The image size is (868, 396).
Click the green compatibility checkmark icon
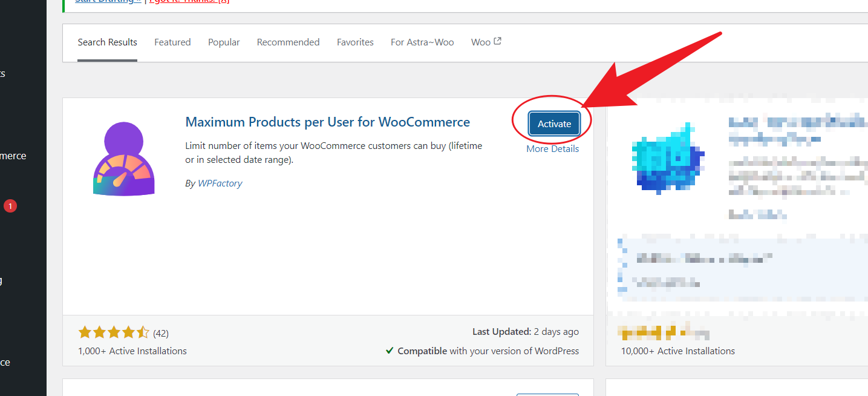click(x=390, y=351)
